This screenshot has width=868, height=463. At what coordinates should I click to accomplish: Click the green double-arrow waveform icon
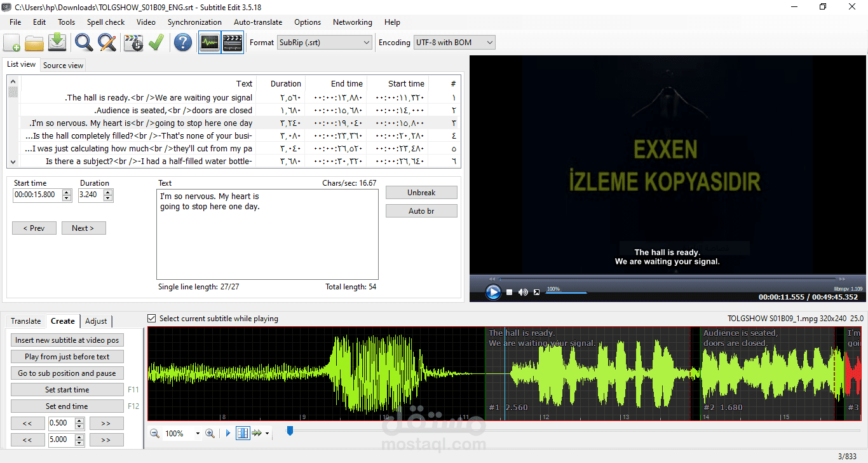click(257, 433)
